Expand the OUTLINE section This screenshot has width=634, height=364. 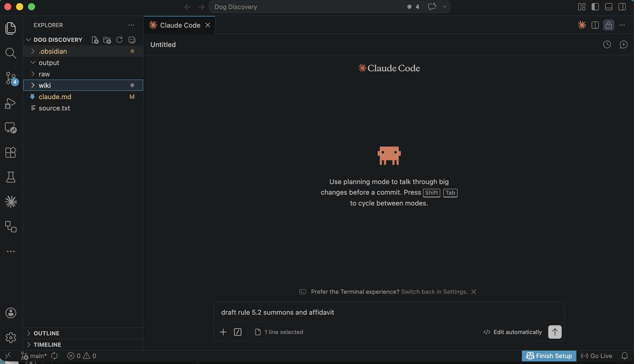(x=83, y=333)
